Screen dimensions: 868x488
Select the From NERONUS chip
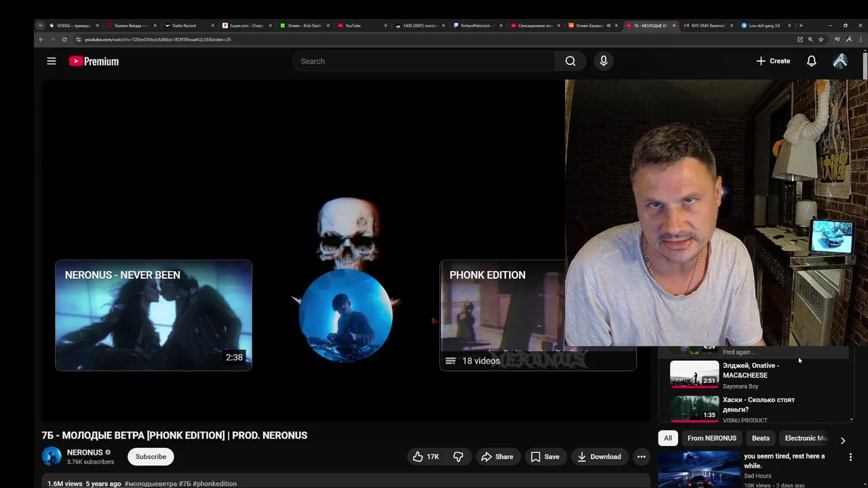coord(712,438)
